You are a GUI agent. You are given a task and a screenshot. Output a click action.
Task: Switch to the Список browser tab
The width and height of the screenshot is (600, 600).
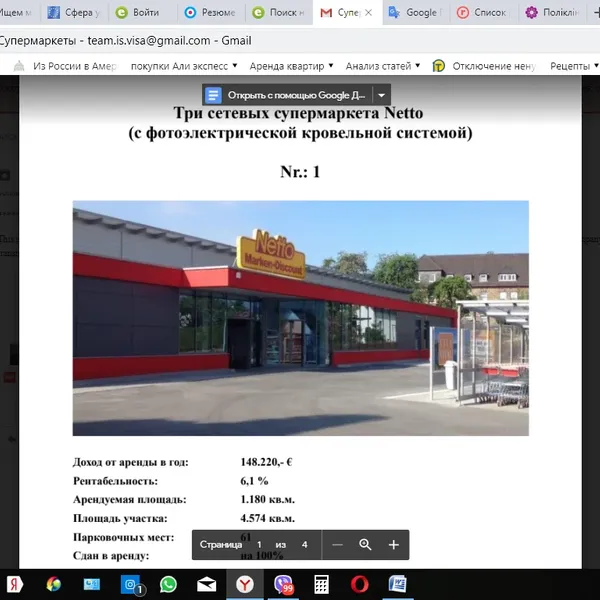tap(484, 13)
